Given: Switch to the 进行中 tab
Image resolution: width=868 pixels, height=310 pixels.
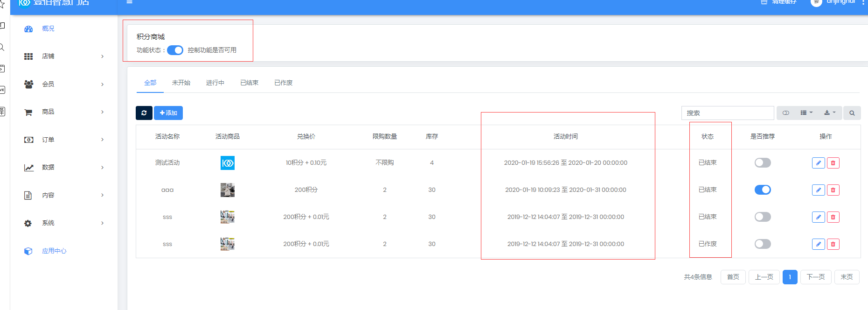Looking at the screenshot, I should pos(215,83).
